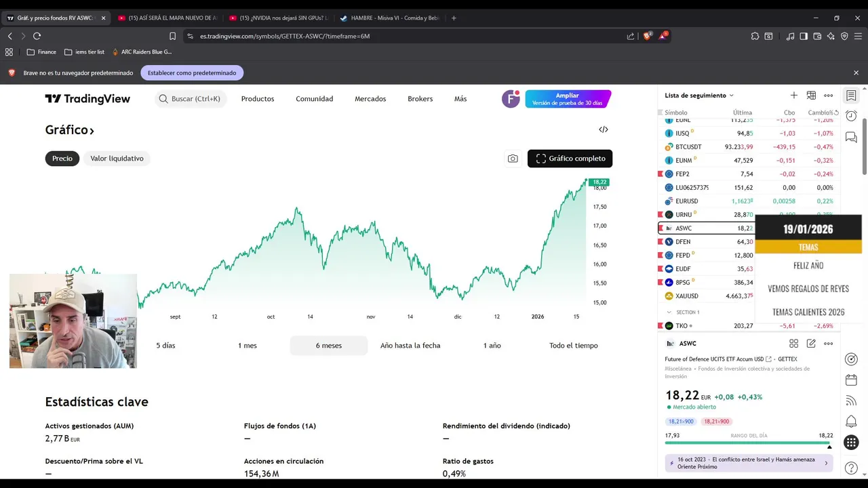Open the Comunidad menu
Image resolution: width=868 pixels, height=488 pixels.
coord(315,99)
